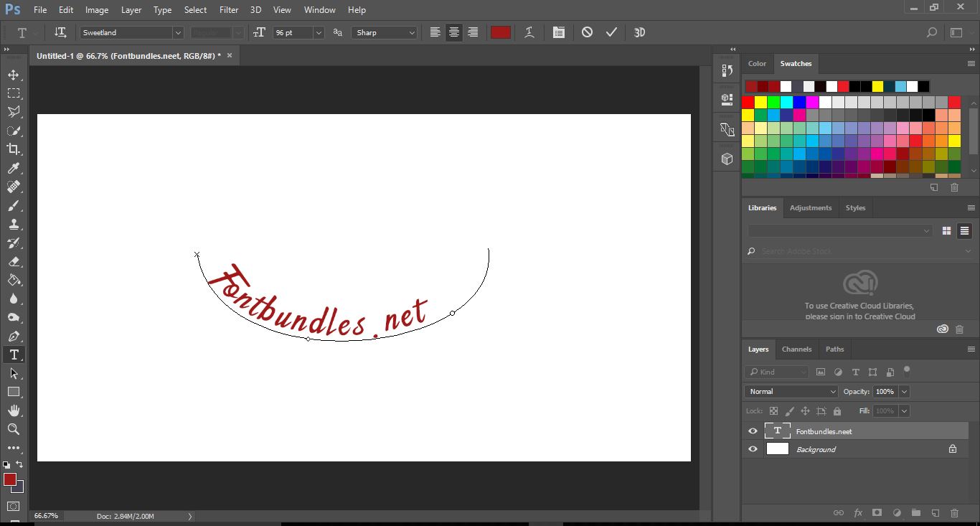The height and width of the screenshot is (526, 980).
Task: Switch to the Paths tab
Action: pyautogui.click(x=834, y=349)
